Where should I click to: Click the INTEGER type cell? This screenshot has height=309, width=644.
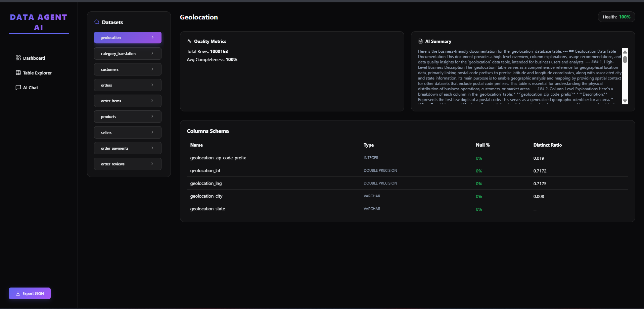(x=371, y=158)
